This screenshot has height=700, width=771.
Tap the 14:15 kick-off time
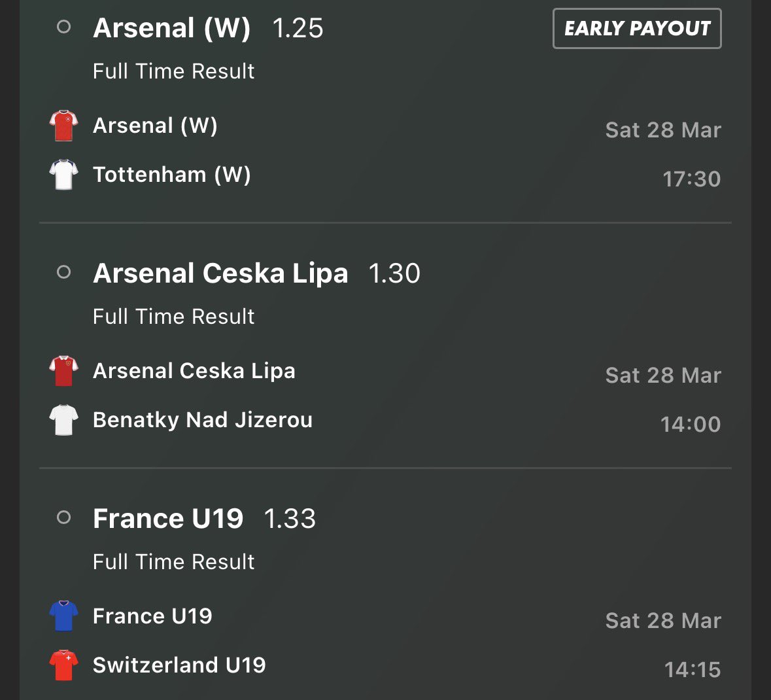tap(692, 669)
